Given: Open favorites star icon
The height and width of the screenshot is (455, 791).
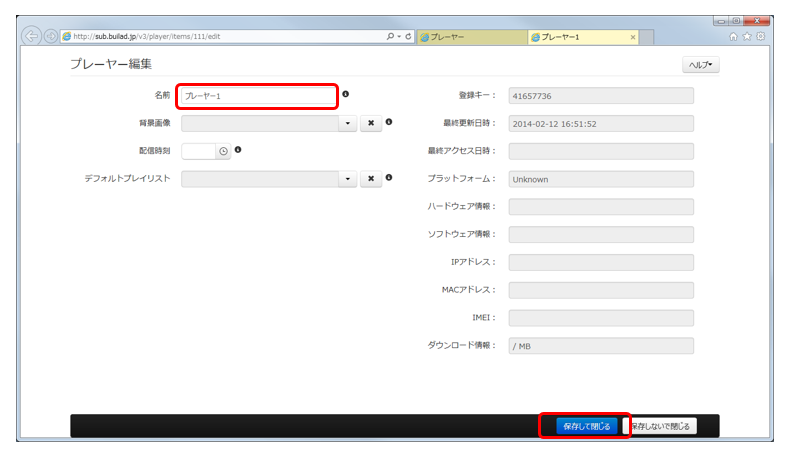Looking at the screenshot, I should 747,36.
